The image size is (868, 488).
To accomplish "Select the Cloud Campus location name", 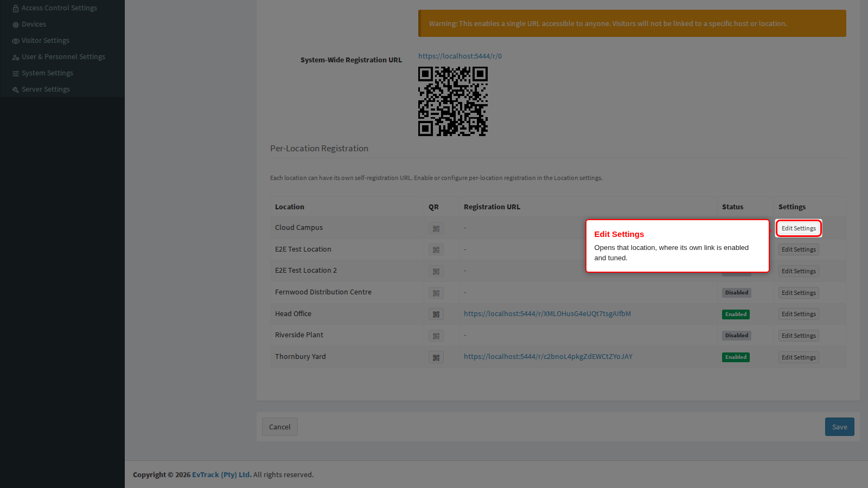I will tap(299, 227).
